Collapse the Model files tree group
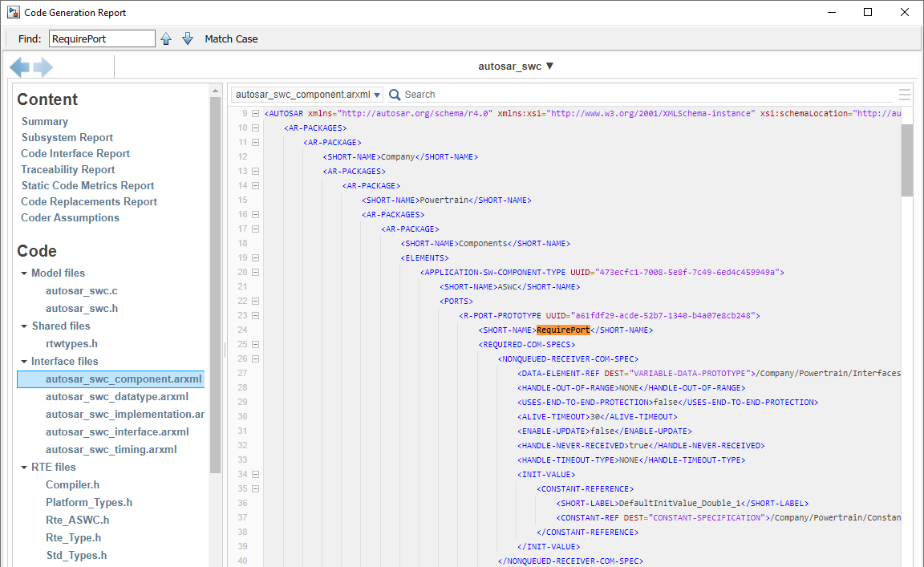Image resolution: width=924 pixels, height=567 pixels. coord(24,273)
